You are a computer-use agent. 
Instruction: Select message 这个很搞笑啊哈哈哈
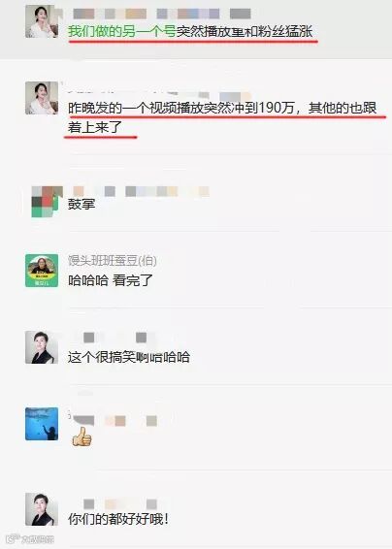129,357
